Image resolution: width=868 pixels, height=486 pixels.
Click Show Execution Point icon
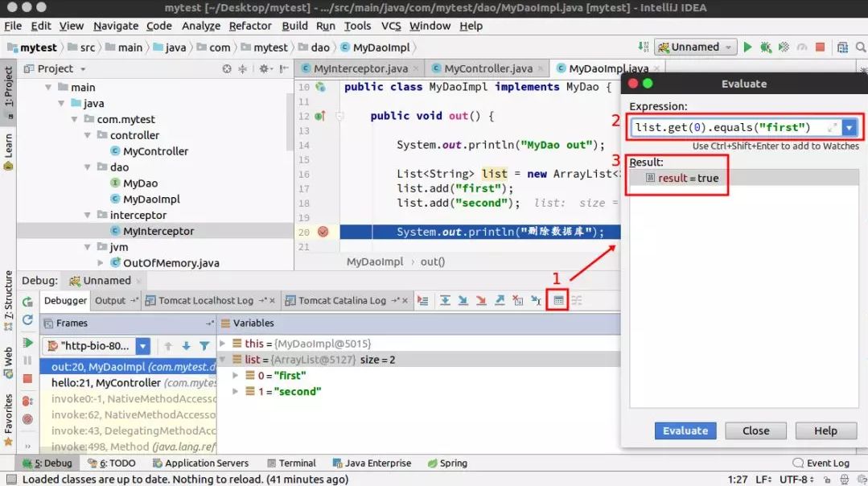tap(423, 301)
